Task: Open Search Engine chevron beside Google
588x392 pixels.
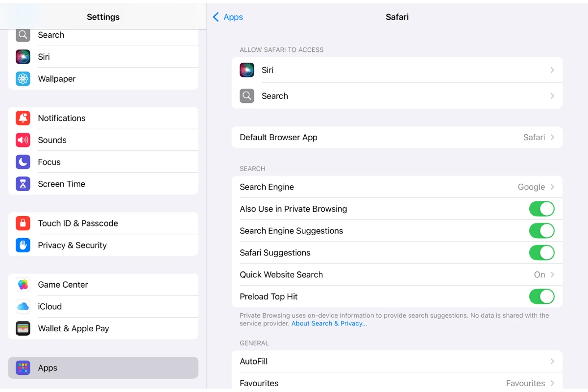Action: click(x=552, y=187)
